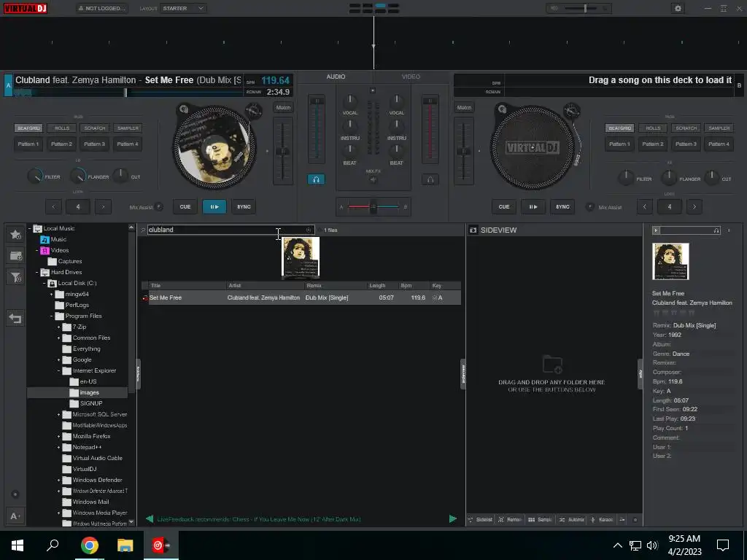Screen dimensions: 747x560
Task: Click deck B Mix Assist button
Action: tap(589, 206)
